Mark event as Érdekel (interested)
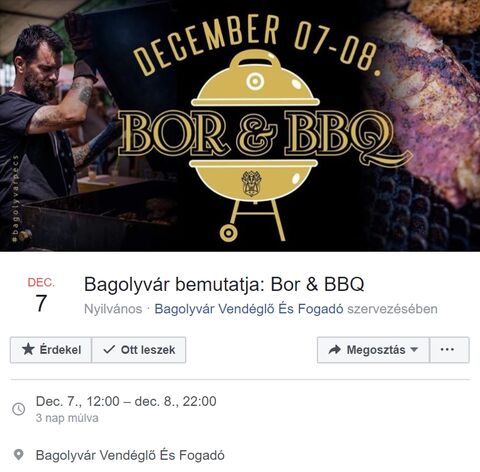 click(51, 350)
